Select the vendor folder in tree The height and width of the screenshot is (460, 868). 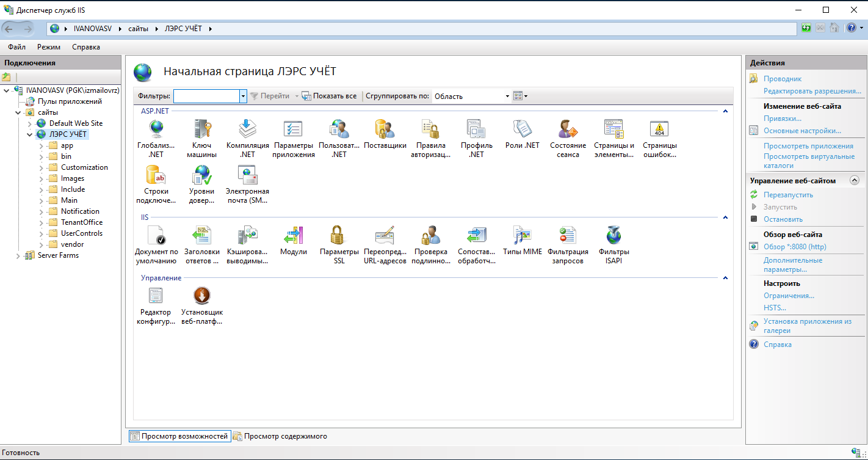pos(72,244)
